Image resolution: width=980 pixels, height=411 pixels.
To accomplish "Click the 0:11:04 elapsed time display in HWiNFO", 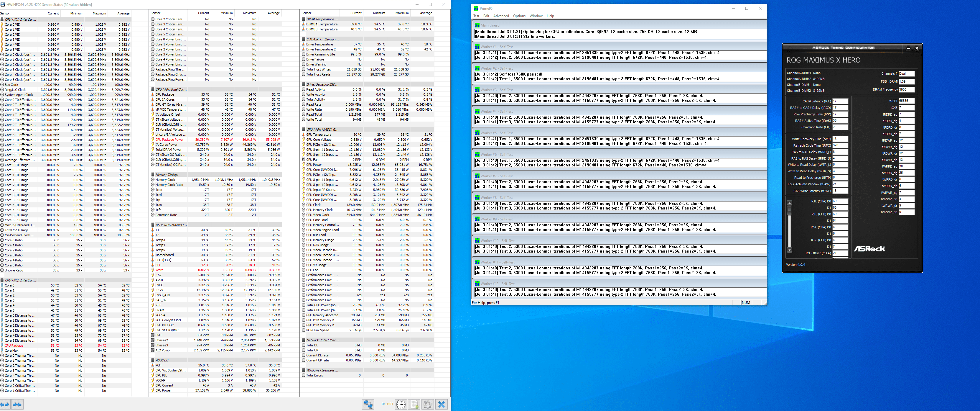I will pos(387,404).
